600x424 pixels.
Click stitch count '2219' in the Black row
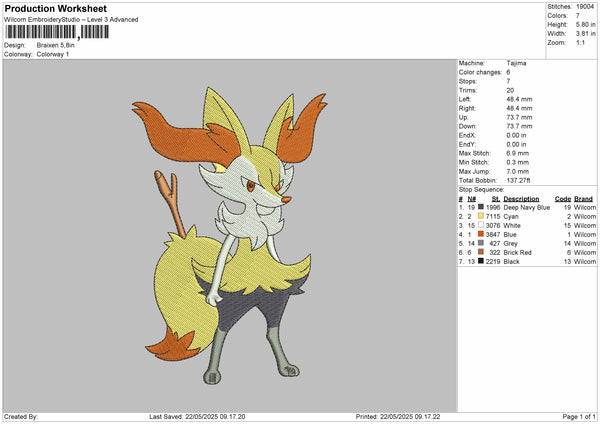[x=493, y=262]
